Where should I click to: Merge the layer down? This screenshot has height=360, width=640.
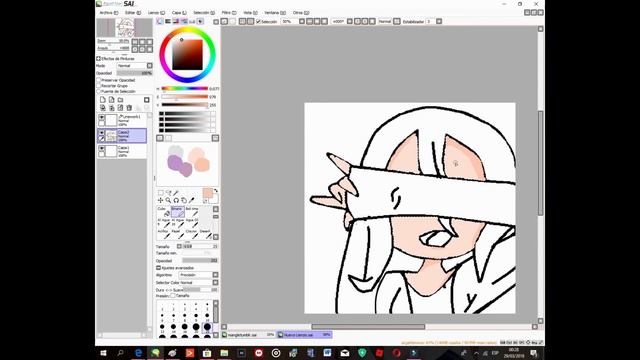click(111, 108)
